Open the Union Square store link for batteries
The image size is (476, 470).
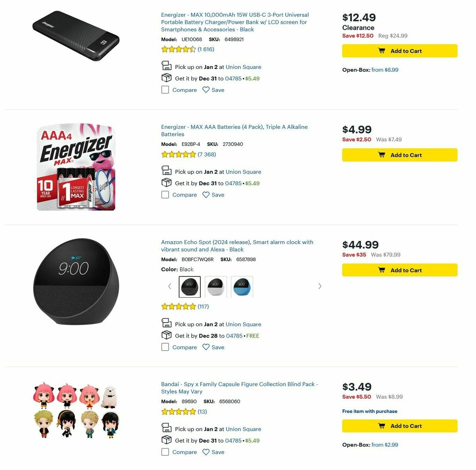coord(243,172)
